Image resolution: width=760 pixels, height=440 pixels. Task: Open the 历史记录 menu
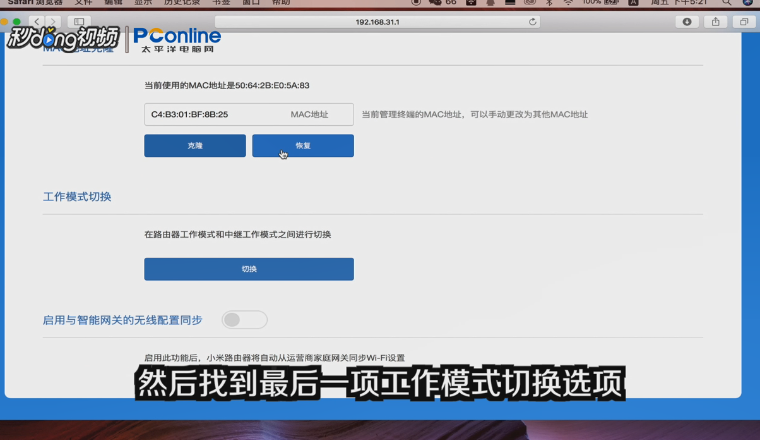[x=182, y=2]
